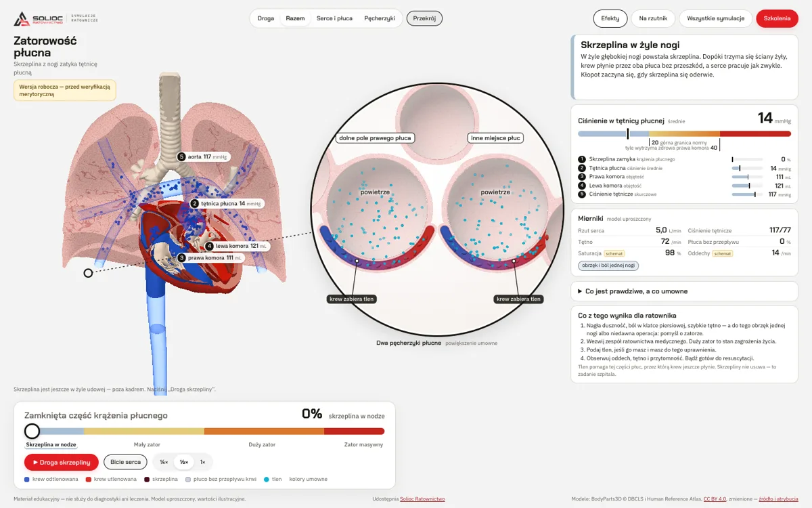The width and height of the screenshot is (812, 508).
Task: Click the Na rzutnik button
Action: (654, 18)
